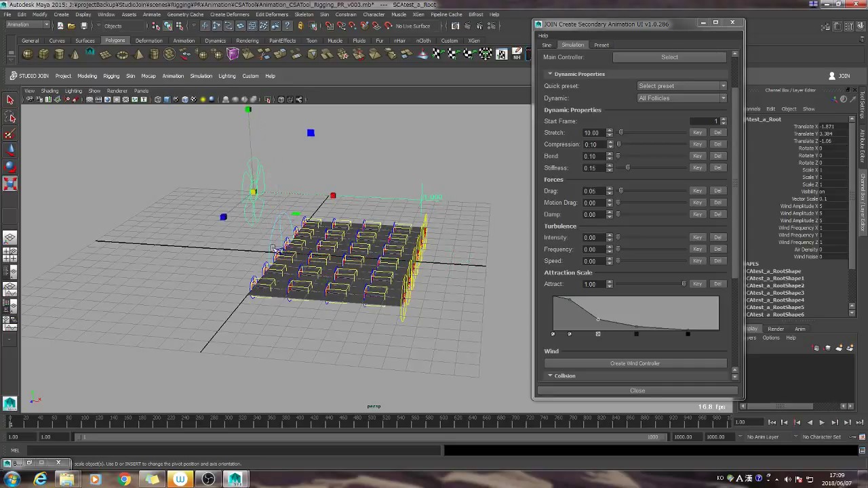Create a polygon cone from the shelf
Image resolution: width=868 pixels, height=488 pixels.
(x=75, y=54)
